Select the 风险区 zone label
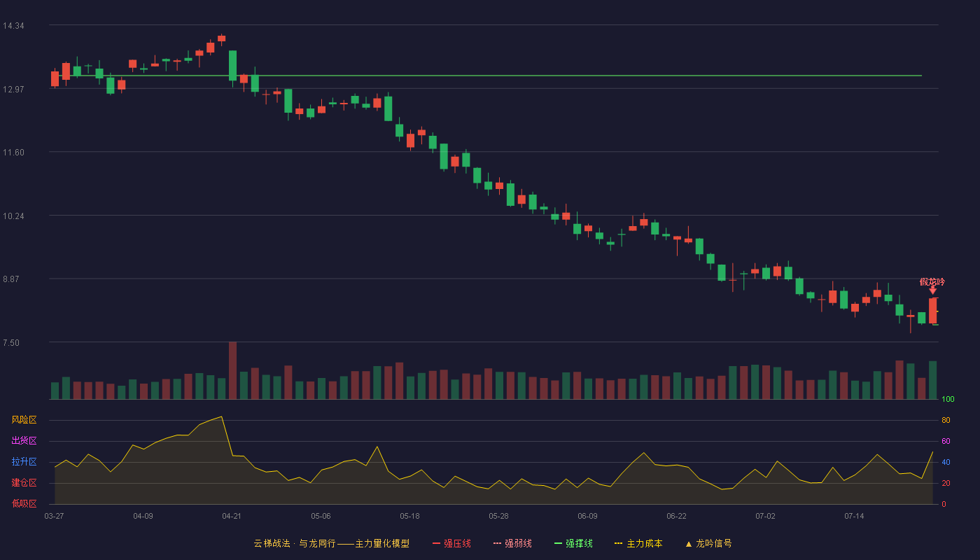Image resolution: width=980 pixels, height=560 pixels. pos(24,420)
